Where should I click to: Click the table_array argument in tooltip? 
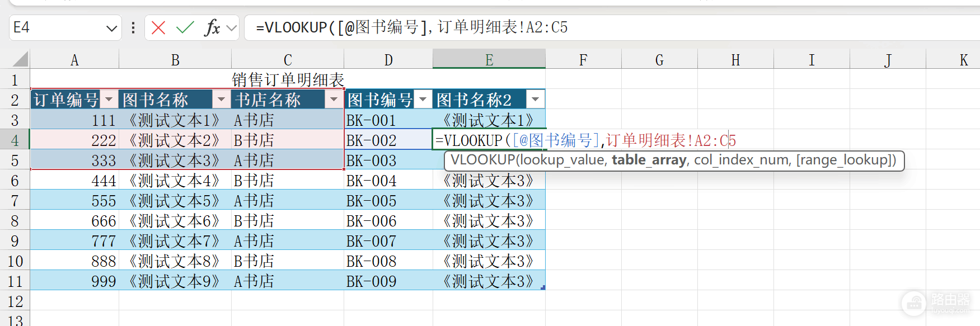[x=649, y=160]
